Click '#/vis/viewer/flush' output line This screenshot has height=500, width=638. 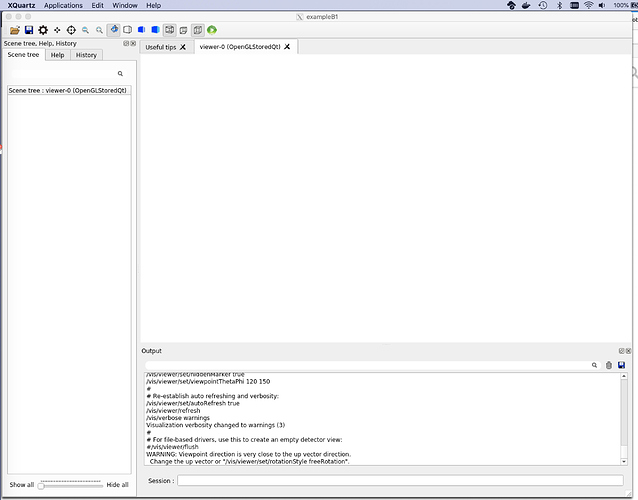tap(172, 447)
